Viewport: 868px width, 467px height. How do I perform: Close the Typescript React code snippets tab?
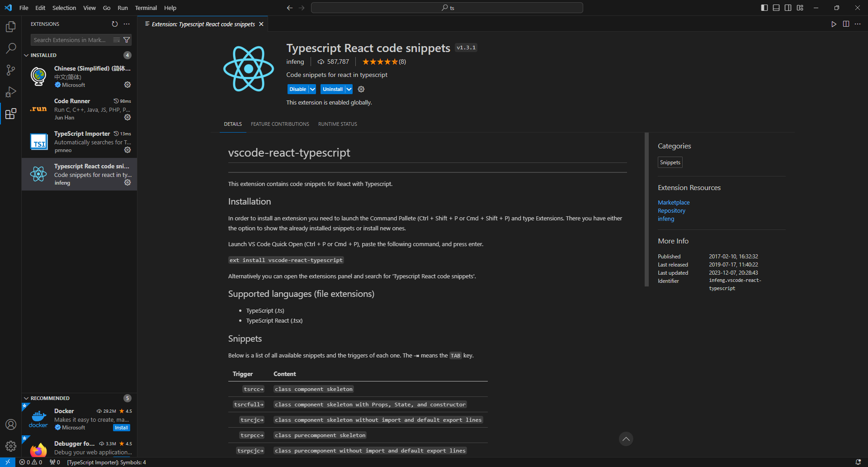(x=261, y=24)
